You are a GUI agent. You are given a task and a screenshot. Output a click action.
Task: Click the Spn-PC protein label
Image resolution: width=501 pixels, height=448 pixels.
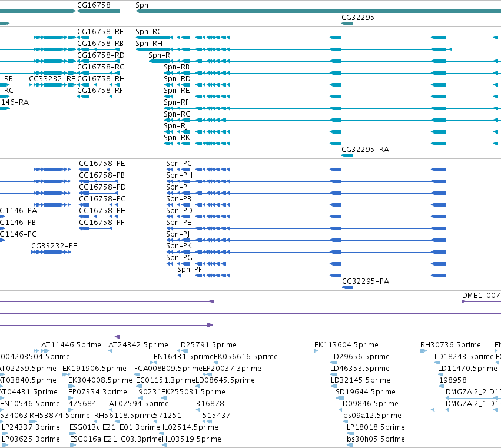pos(179,164)
